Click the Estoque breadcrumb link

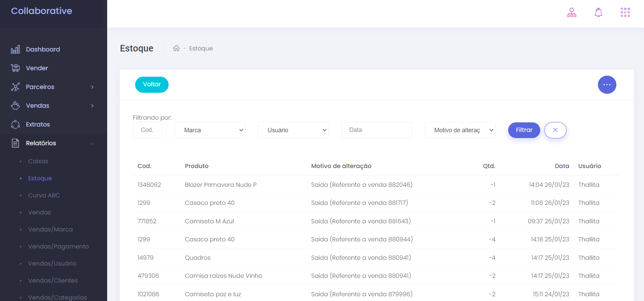click(201, 48)
